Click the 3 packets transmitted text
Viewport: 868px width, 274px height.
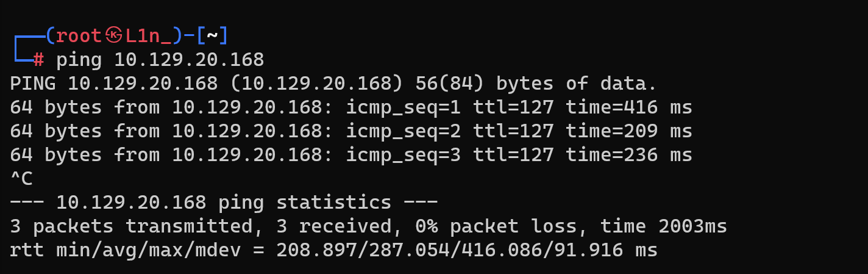point(131,227)
